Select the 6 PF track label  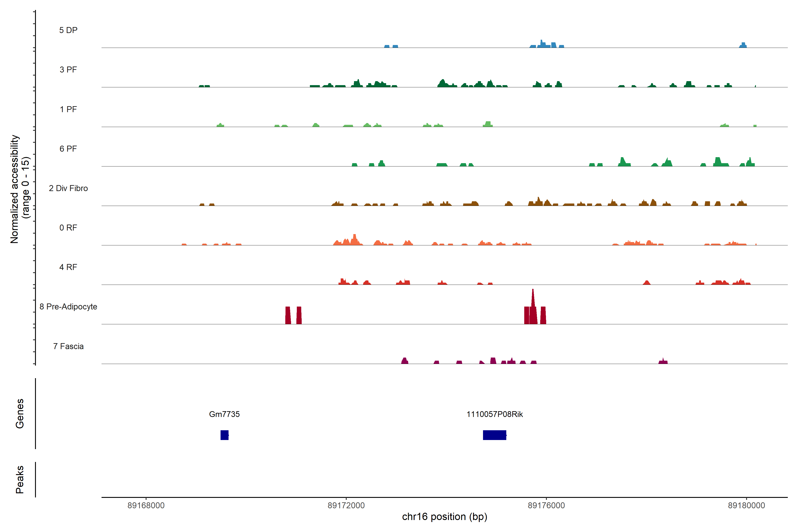(68, 149)
